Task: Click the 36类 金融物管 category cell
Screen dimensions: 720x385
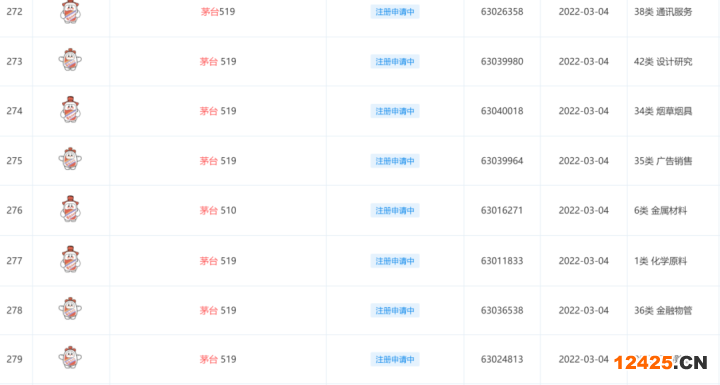Action: click(x=663, y=311)
